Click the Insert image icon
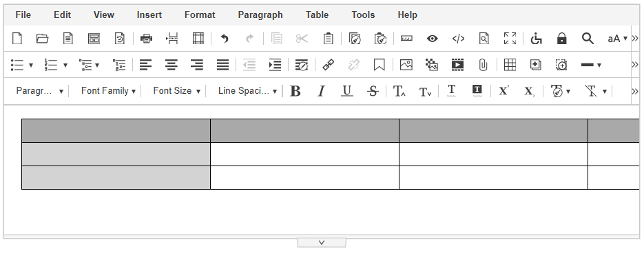The height and width of the screenshot is (260, 644). (x=406, y=65)
